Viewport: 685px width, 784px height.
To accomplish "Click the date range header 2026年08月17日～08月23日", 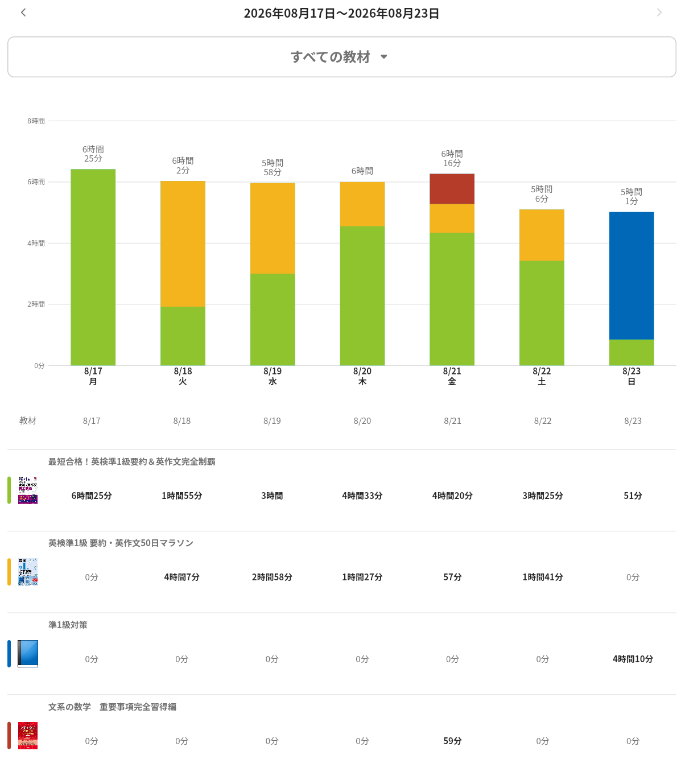I will [341, 13].
